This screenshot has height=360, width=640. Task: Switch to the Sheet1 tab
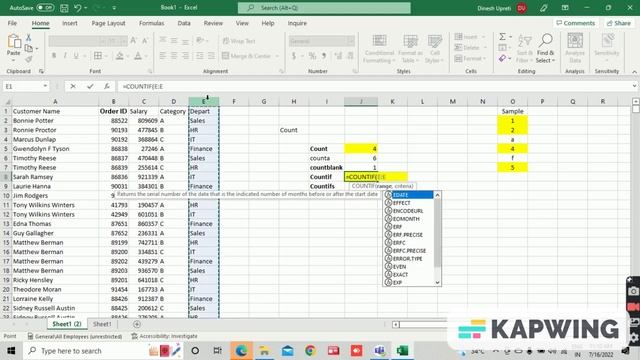(x=102, y=324)
